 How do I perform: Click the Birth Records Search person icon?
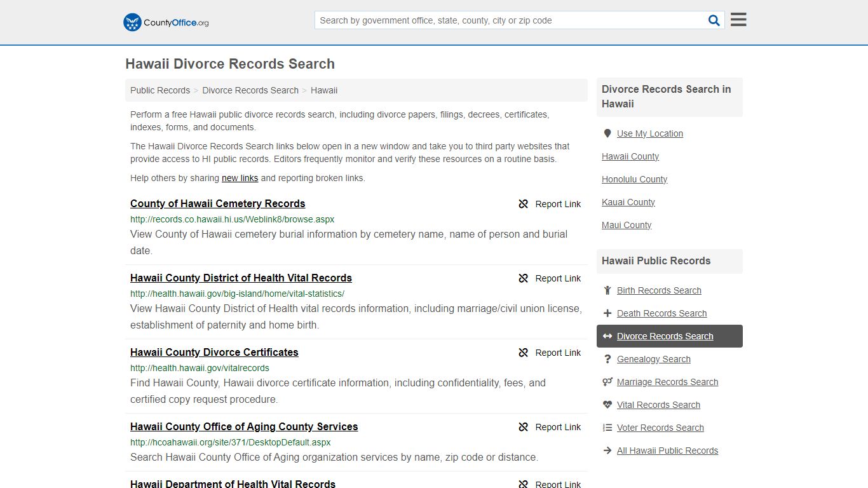607,290
